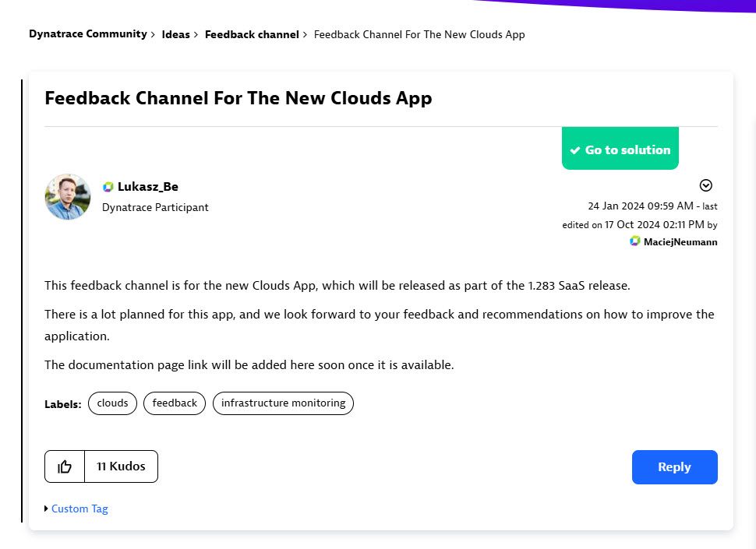Visit the MaciejNeumann editor profile link
This screenshot has height=549, width=756.
click(680, 242)
